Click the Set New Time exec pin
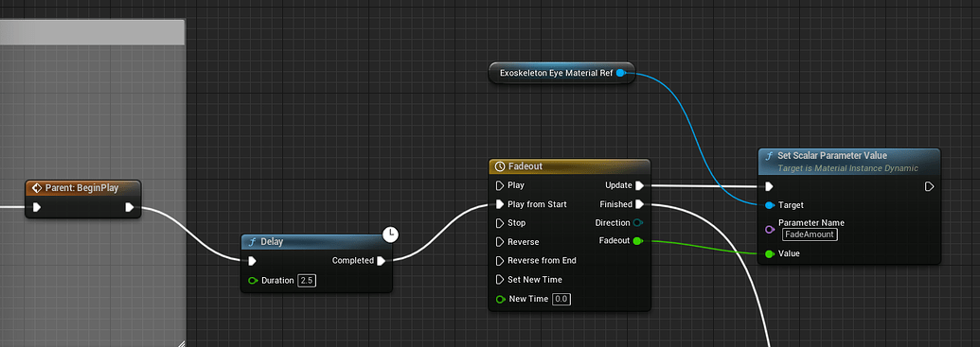Viewport: 980px width, 347px height. (499, 280)
